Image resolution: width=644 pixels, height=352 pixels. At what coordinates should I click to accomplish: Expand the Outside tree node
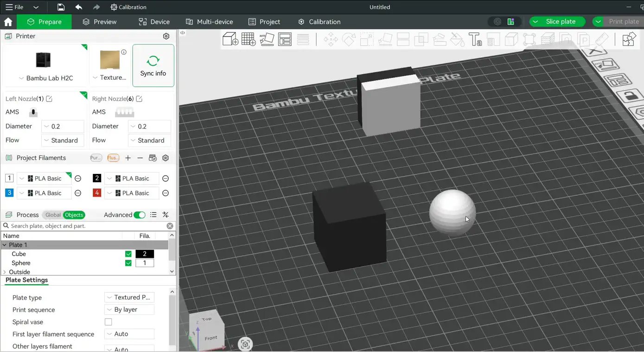5,272
